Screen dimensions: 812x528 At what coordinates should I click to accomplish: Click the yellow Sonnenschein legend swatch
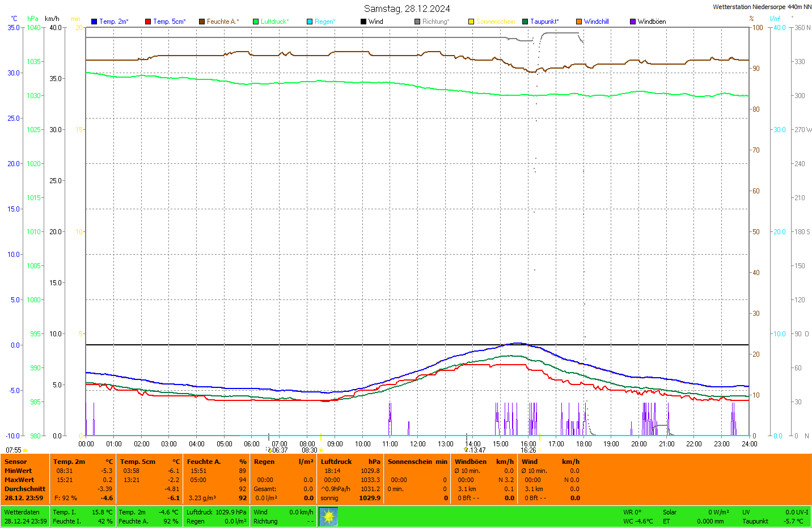click(471, 22)
